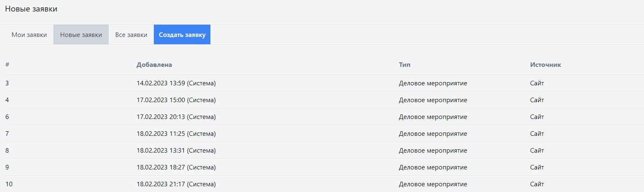Click Деловое мероприятие in request 7 row

(x=433, y=134)
